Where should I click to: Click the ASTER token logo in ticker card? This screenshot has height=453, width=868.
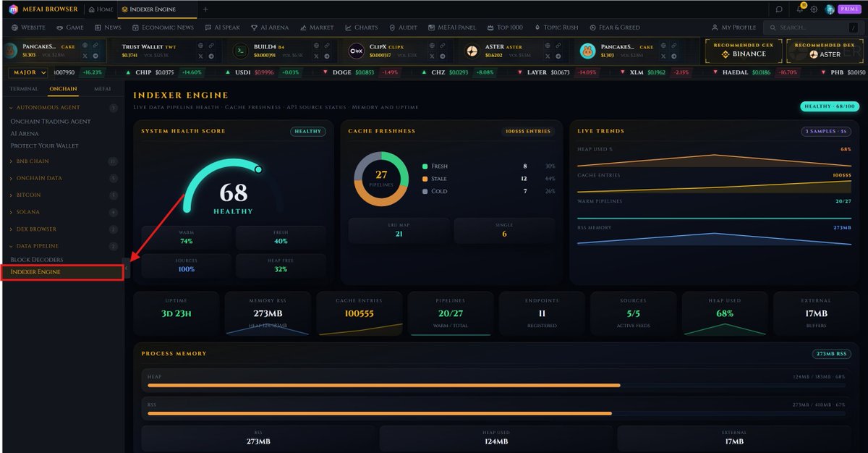point(472,51)
